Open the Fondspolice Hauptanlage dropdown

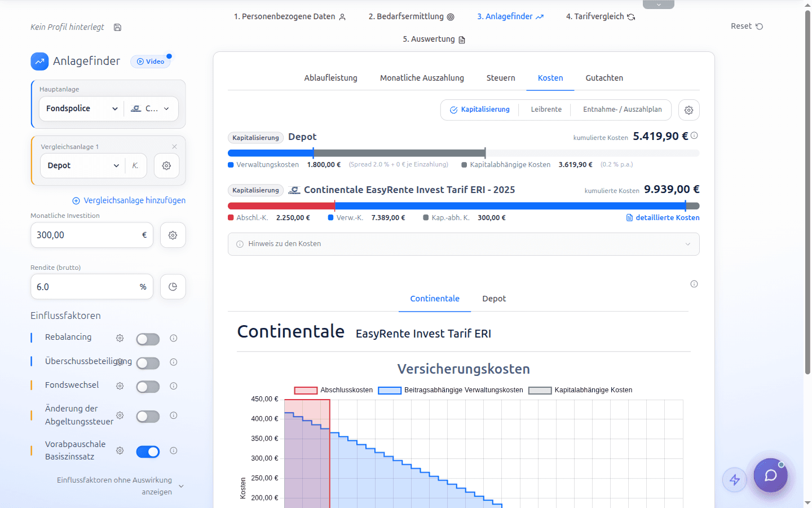pos(82,108)
